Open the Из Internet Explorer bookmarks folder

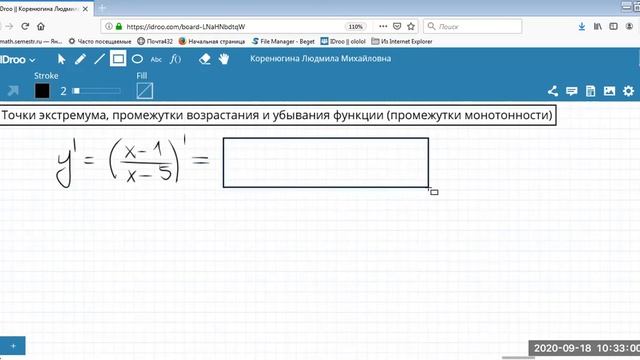[x=402, y=41]
